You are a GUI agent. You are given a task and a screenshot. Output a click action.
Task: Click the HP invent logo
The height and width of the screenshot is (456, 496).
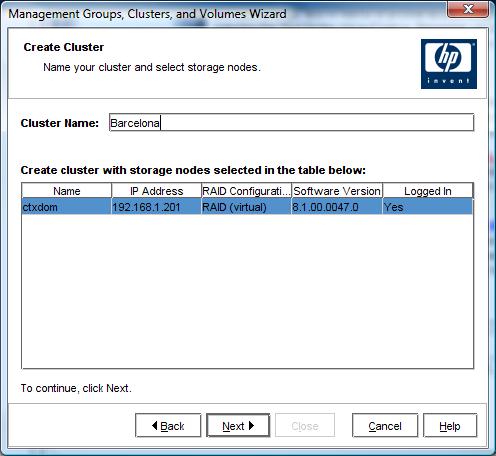click(x=449, y=64)
